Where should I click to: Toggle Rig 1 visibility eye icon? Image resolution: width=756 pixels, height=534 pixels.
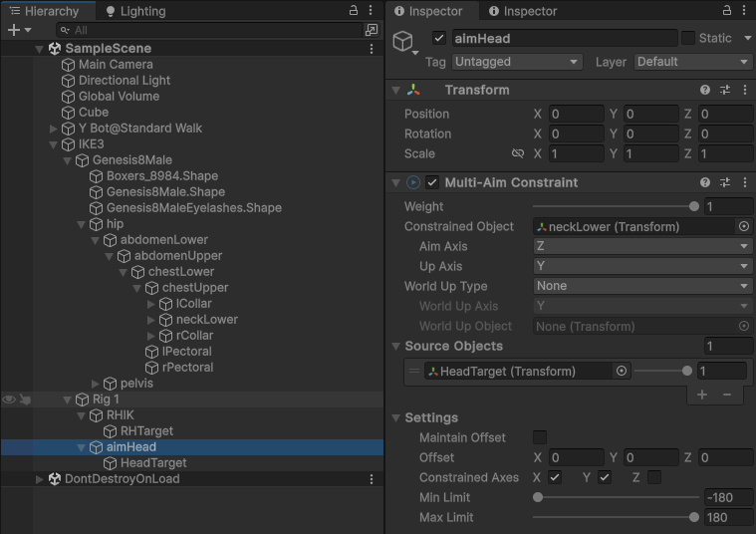click(x=9, y=400)
